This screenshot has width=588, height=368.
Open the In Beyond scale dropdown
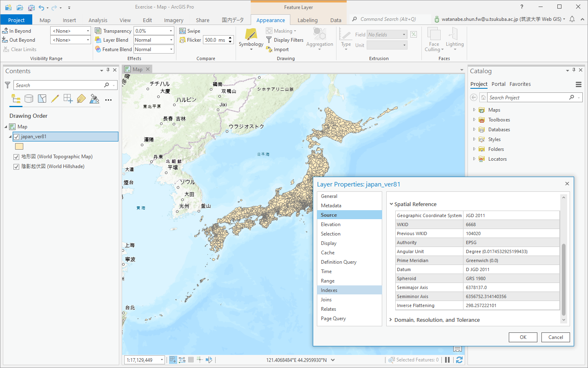[88, 31]
